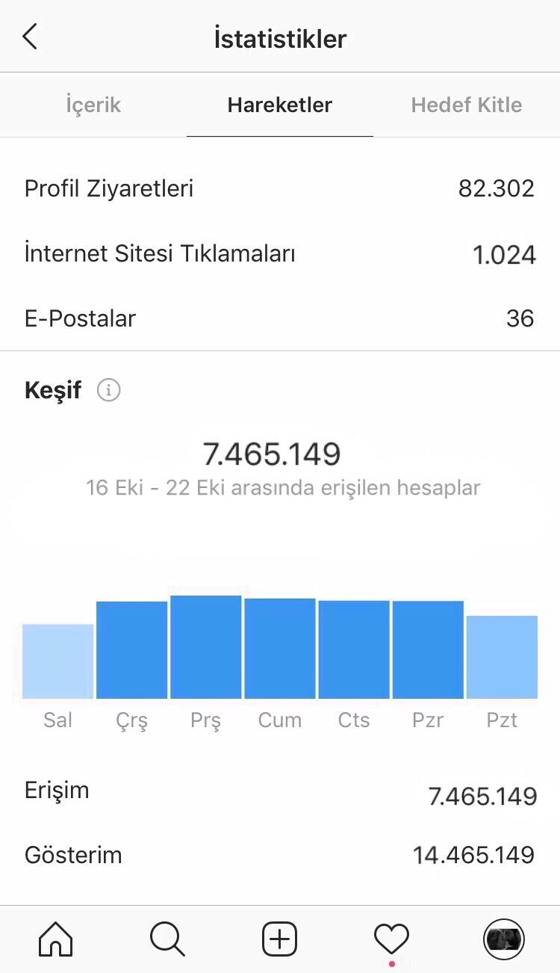The width and height of the screenshot is (560, 973).
Task: Select the Hareketler tab
Action: tap(280, 105)
